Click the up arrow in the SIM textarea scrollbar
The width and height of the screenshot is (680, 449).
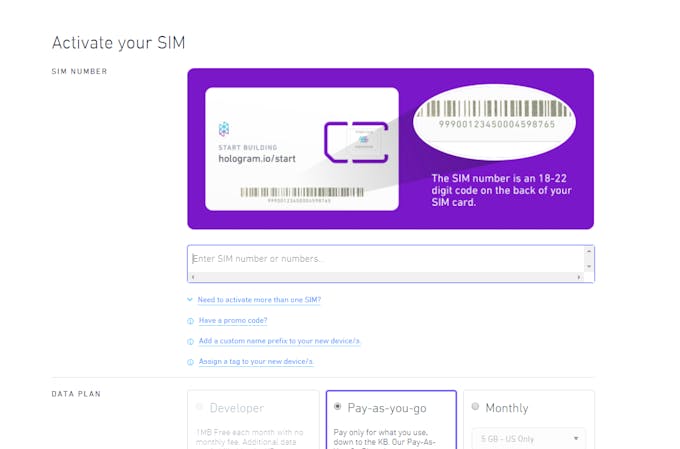pyautogui.click(x=588, y=251)
